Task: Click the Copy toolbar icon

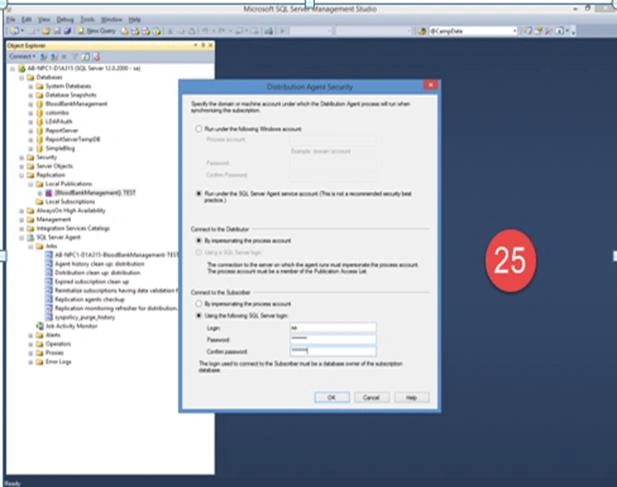Action: click(x=181, y=31)
